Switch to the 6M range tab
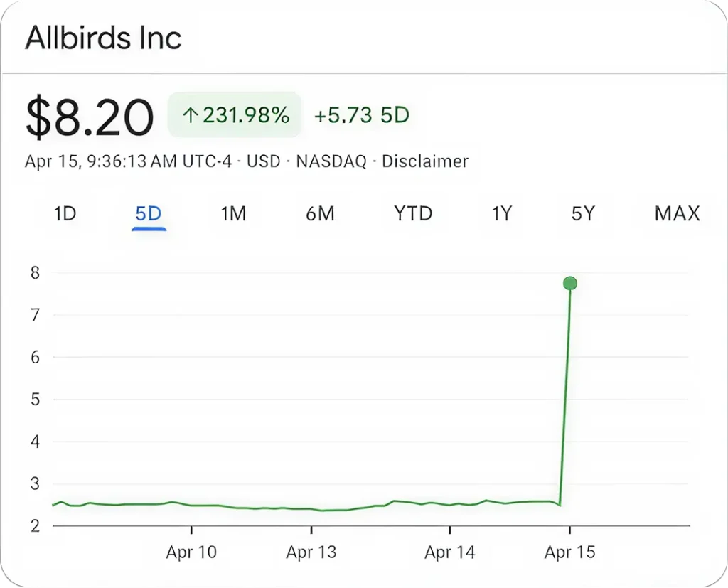This screenshot has height=588, width=728. 320,213
